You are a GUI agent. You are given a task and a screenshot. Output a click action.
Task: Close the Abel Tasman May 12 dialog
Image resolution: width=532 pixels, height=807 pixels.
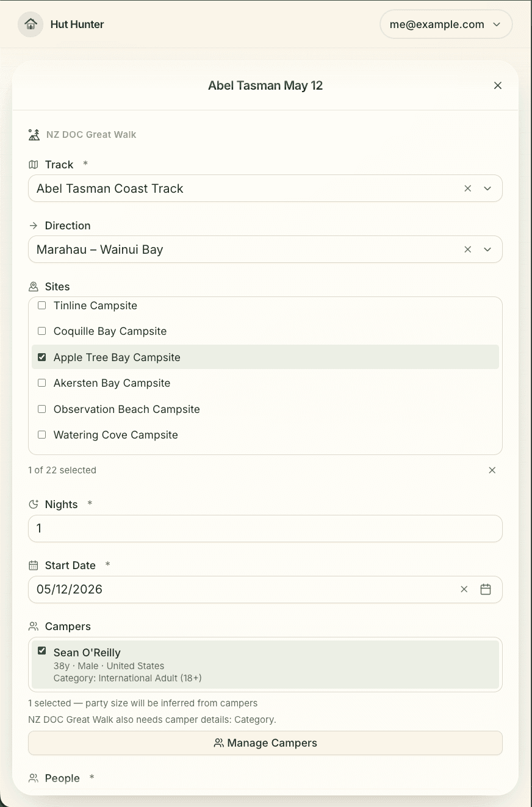[x=498, y=85]
